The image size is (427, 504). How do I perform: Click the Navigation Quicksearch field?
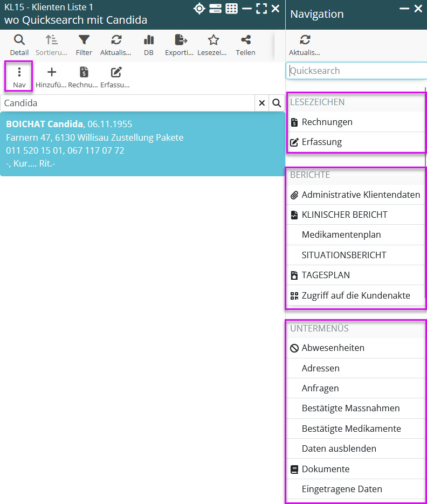point(356,71)
